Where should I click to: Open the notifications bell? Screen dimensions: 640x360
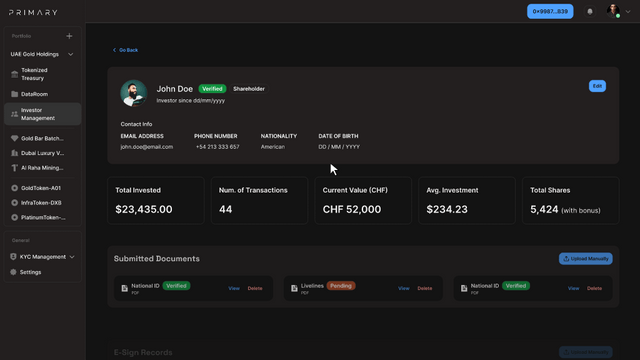(590, 12)
